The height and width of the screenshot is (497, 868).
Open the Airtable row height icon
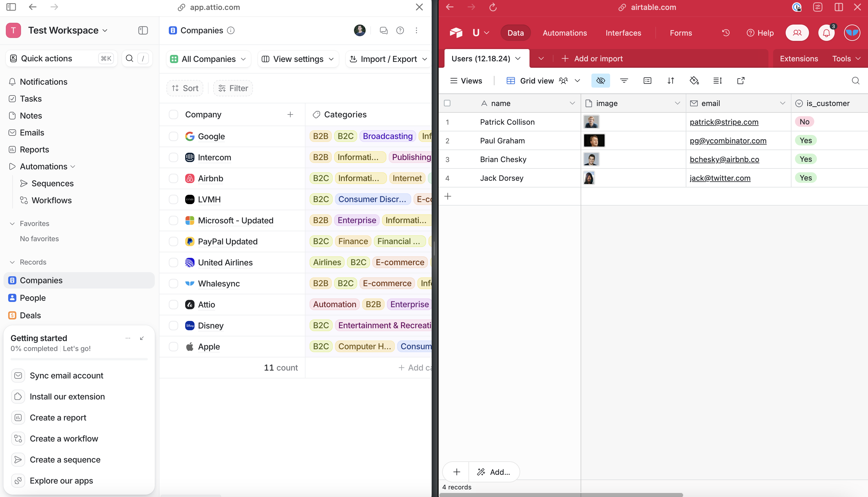coord(718,81)
